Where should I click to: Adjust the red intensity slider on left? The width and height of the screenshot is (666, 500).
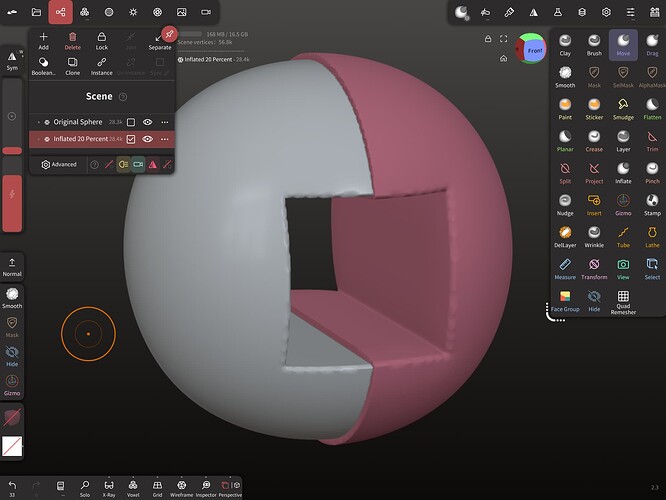[12, 195]
